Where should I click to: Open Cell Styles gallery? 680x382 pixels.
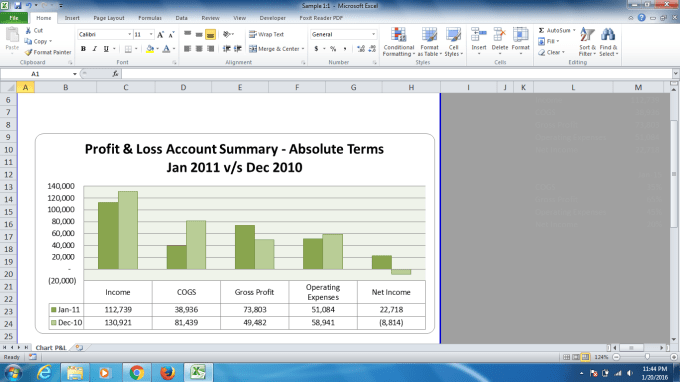tap(453, 42)
